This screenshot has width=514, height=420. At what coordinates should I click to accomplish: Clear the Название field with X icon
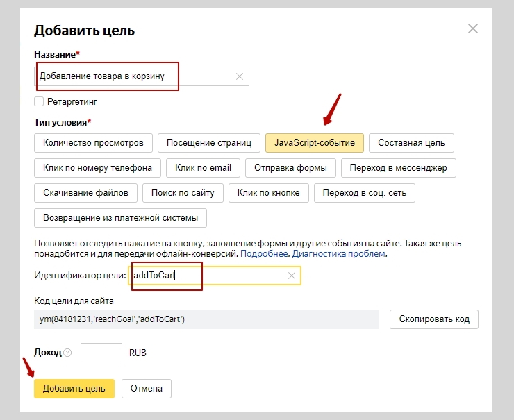(240, 76)
